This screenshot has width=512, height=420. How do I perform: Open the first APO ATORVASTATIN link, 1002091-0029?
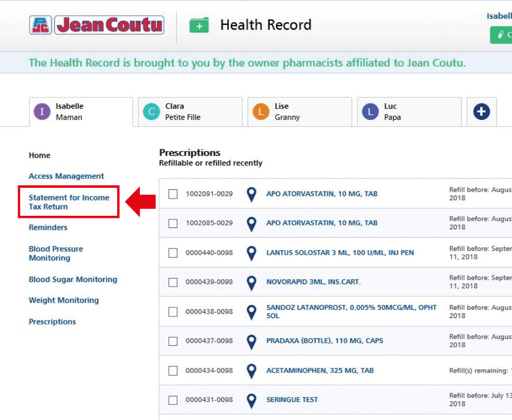[x=321, y=194]
